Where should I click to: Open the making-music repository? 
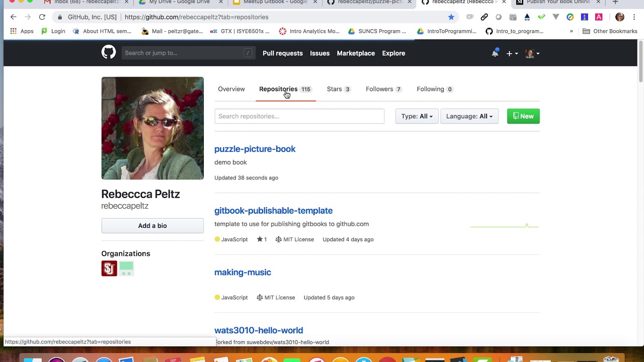pyautogui.click(x=243, y=272)
